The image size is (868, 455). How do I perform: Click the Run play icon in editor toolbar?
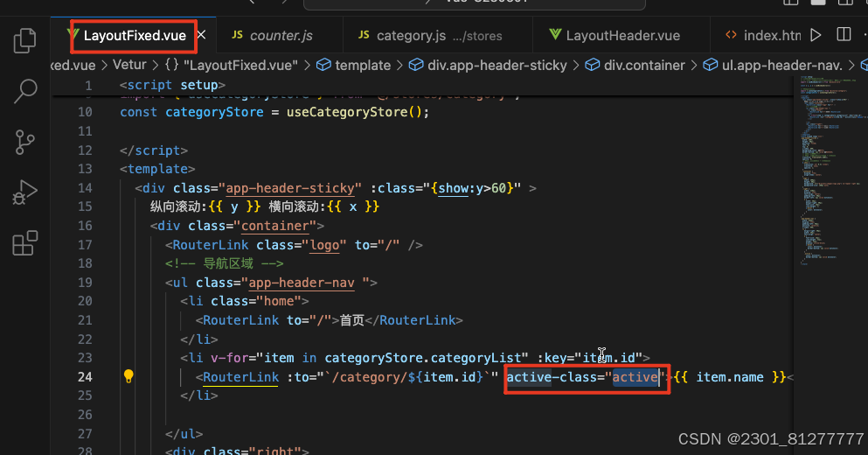point(816,36)
